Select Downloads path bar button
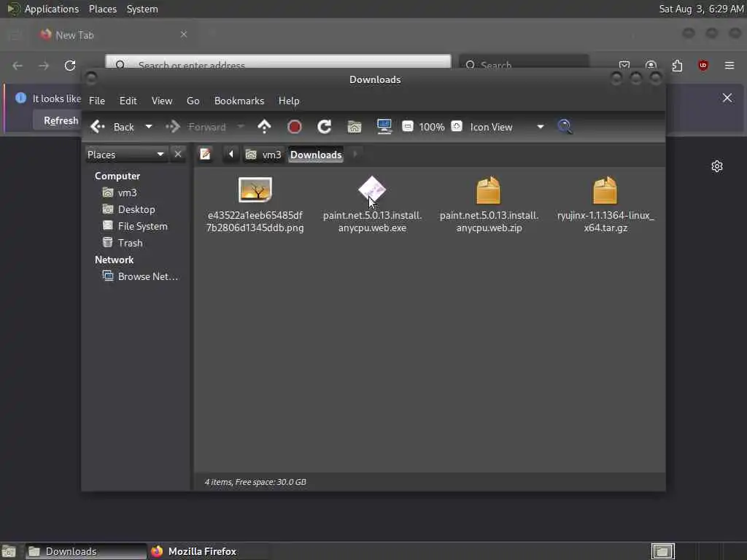This screenshot has height=560, width=747. 316,155
